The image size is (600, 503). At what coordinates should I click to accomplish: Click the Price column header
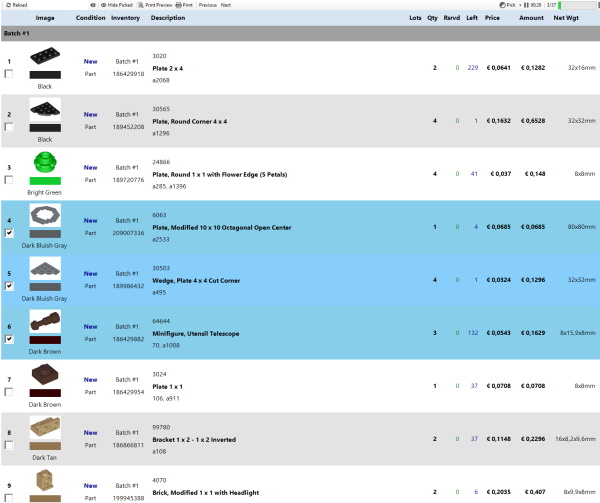[492, 18]
